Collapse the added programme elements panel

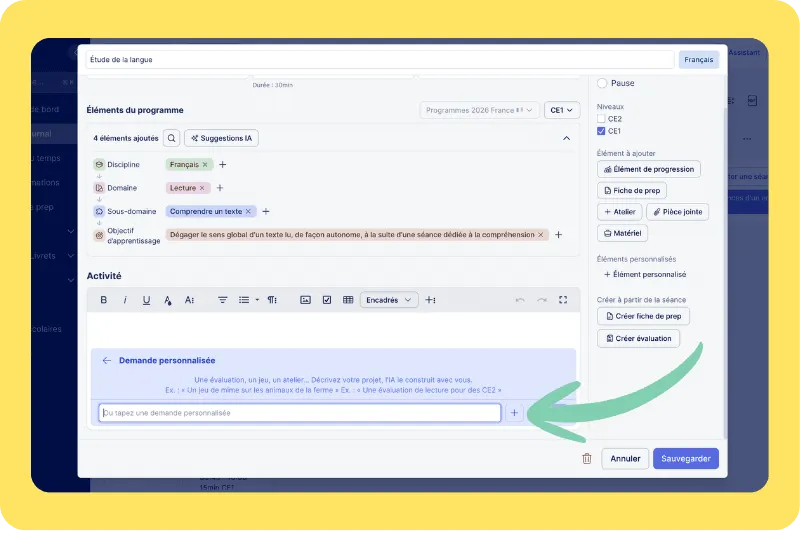coord(566,138)
